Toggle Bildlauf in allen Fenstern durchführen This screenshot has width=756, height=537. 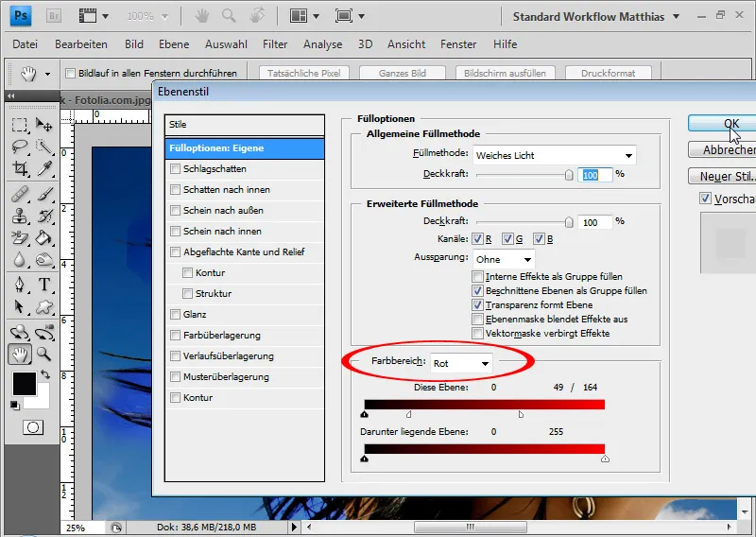point(70,74)
